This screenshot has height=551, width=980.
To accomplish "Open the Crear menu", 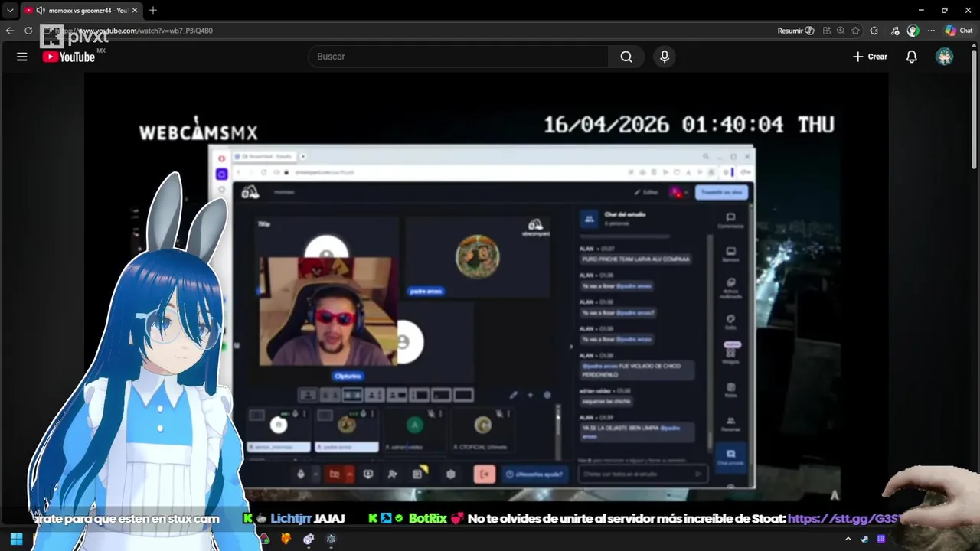I will tap(870, 57).
